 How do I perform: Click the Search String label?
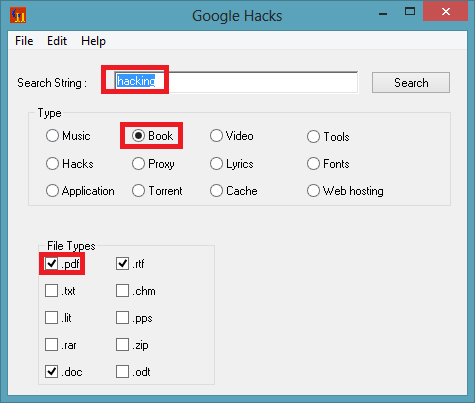(52, 83)
